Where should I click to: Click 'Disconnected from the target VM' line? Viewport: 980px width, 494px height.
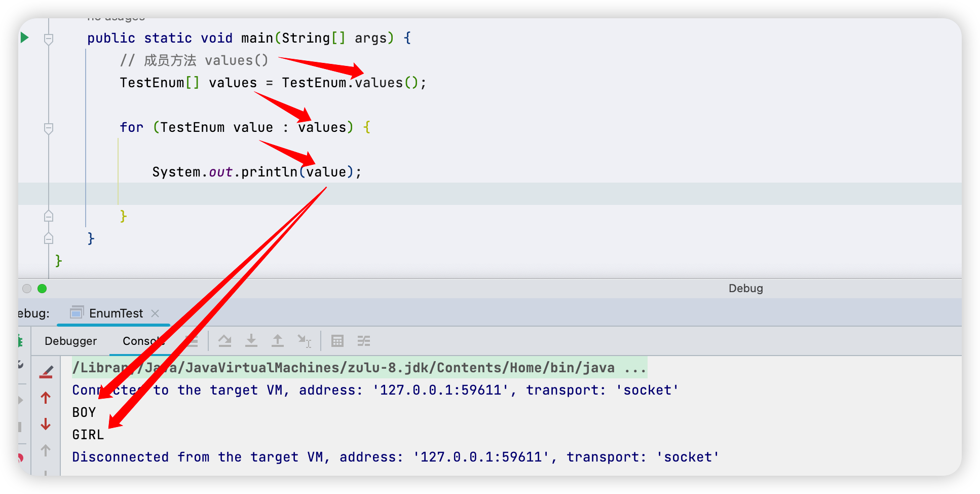point(395,457)
